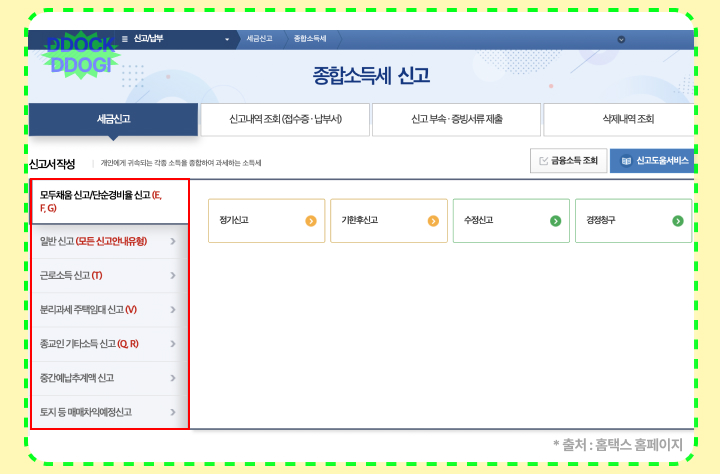Viewport: 720px width, 474px height.
Task: Expand the chevron on 분리과세 주택임대 신고 row
Action: (x=173, y=310)
